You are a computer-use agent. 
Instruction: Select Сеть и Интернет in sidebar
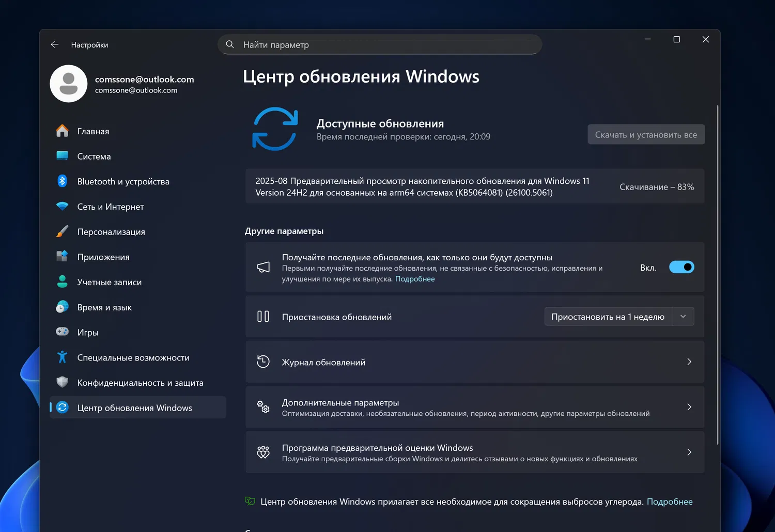[138, 207]
